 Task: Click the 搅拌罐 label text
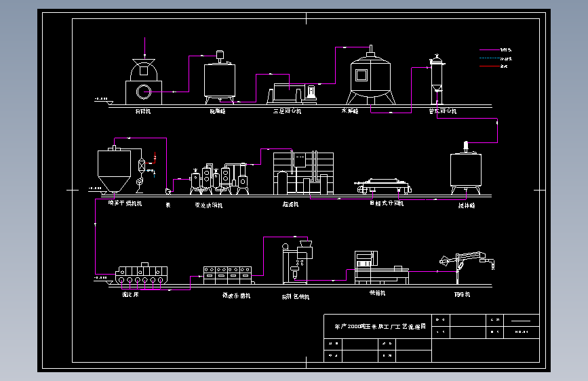467,205
